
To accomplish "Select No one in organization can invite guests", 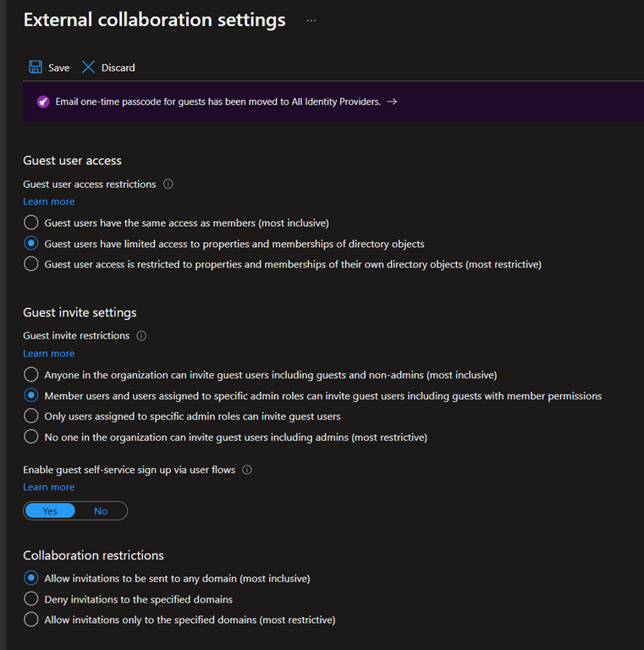I will 31,438.
